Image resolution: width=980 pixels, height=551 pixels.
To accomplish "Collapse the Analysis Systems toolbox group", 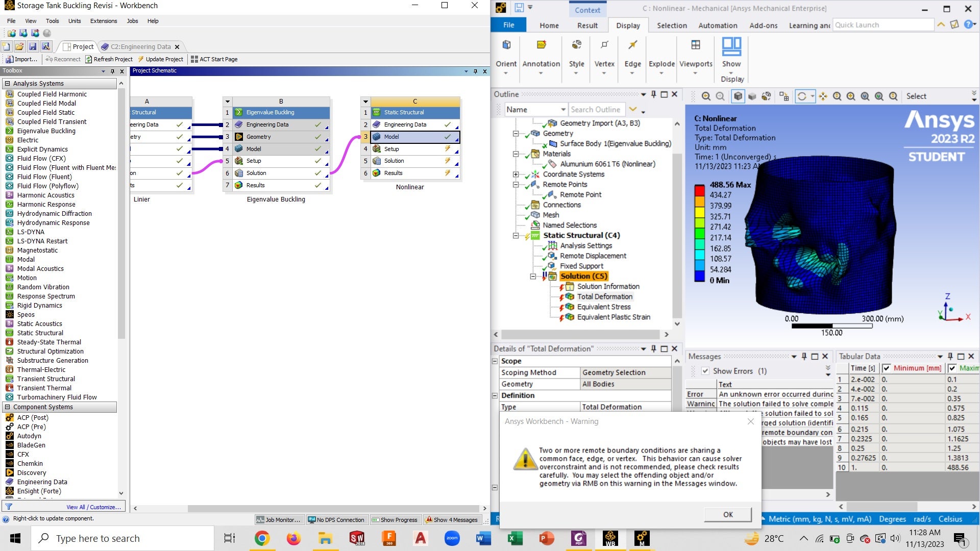I will pyautogui.click(x=8, y=84).
